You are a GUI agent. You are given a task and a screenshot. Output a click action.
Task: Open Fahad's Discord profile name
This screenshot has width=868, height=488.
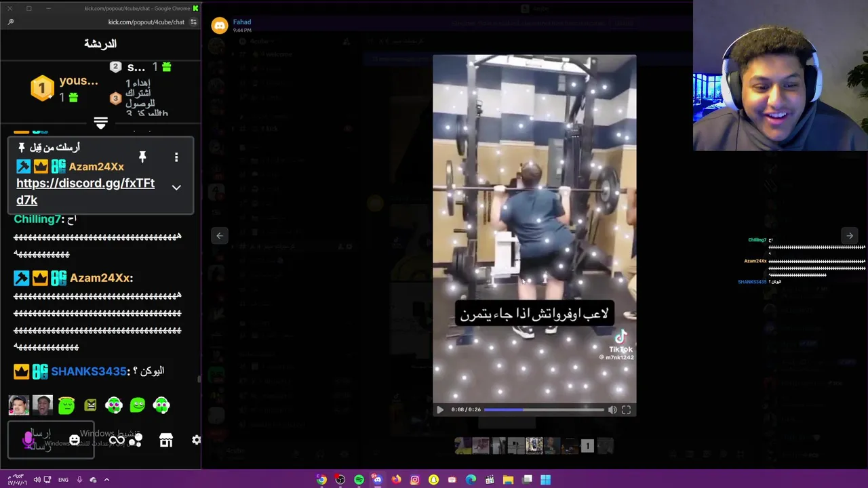tap(242, 22)
